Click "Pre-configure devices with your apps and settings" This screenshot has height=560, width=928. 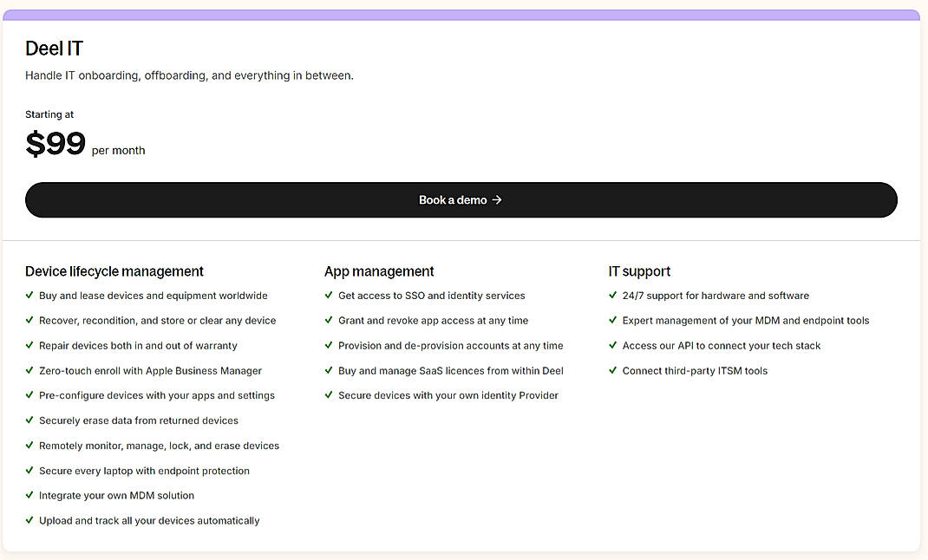point(157,395)
